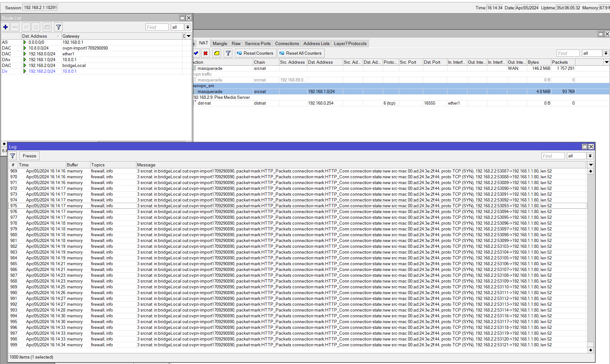
Task: Click the Find field in Log window
Action: (553, 156)
